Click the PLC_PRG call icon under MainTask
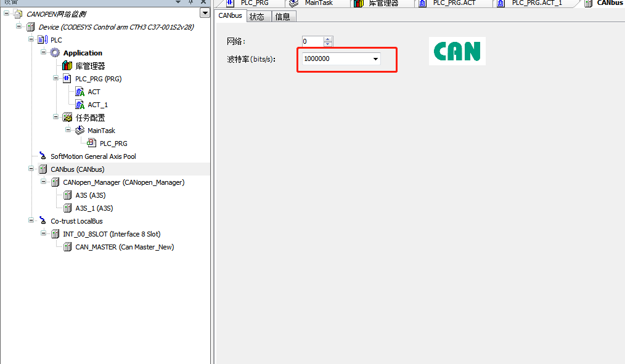The width and height of the screenshot is (625, 364). pyautogui.click(x=92, y=143)
